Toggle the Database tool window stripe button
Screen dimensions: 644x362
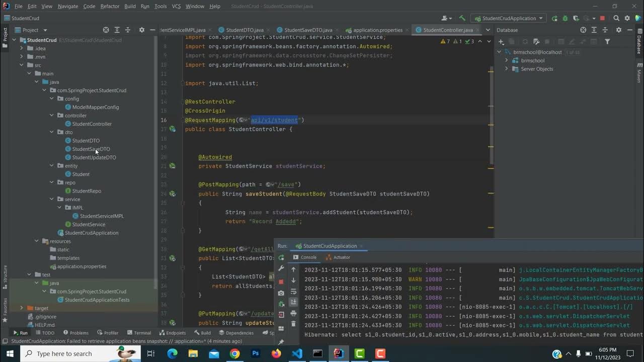tap(639, 42)
